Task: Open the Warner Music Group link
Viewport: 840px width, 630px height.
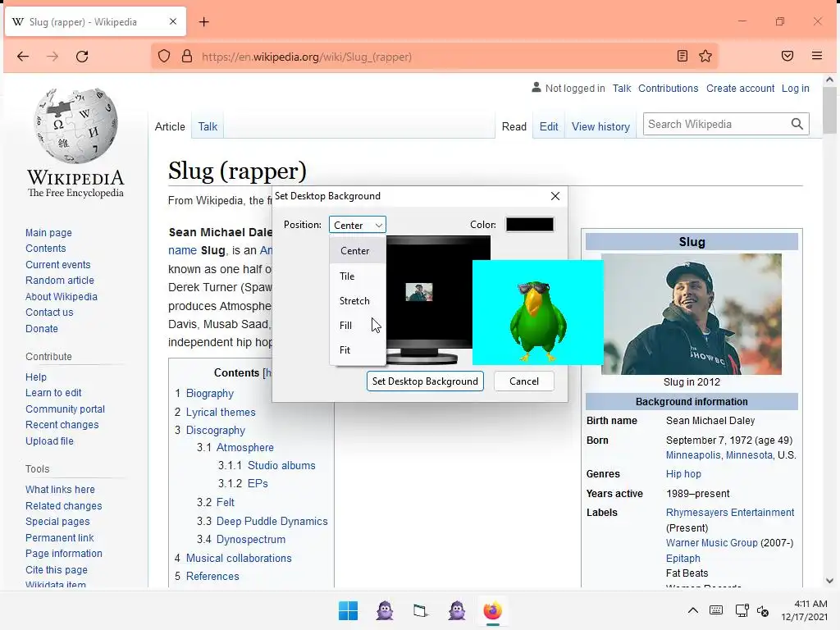Action: (711, 543)
